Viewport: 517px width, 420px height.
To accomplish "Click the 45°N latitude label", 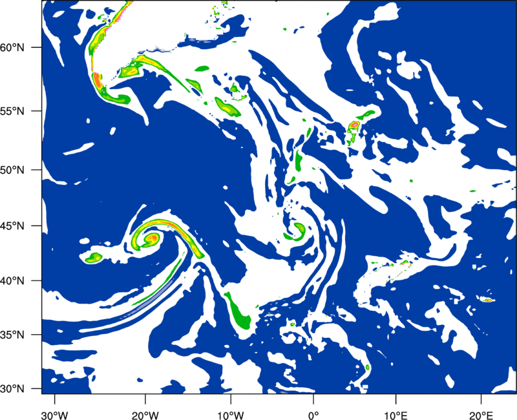I will (12, 226).
